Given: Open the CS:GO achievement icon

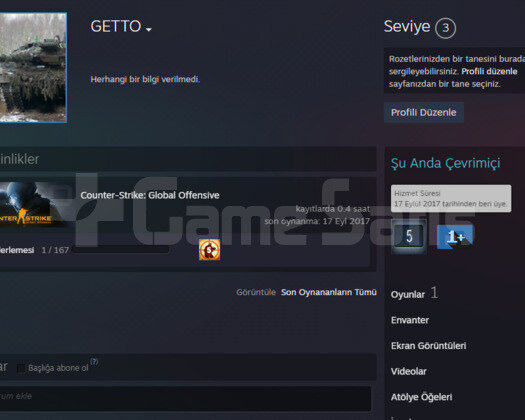Looking at the screenshot, I should coord(210,250).
